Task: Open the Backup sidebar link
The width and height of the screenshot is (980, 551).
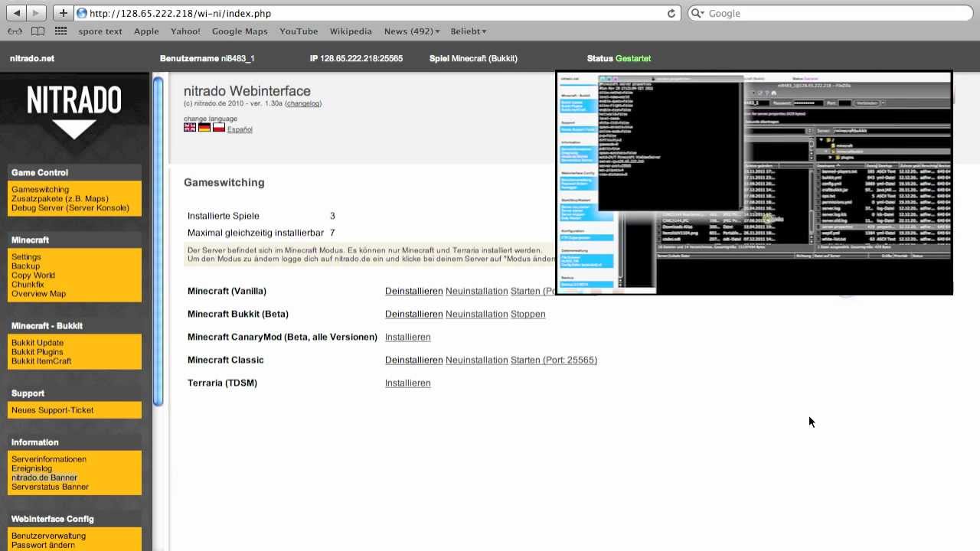Action: click(x=25, y=266)
